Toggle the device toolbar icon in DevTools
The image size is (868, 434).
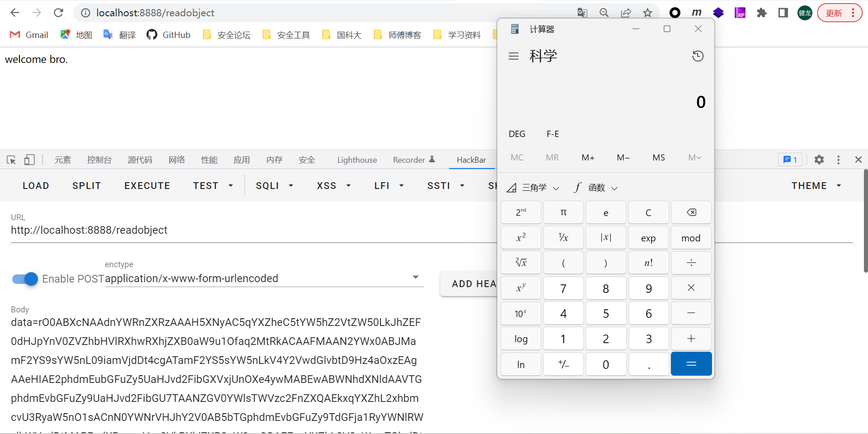pos(29,160)
